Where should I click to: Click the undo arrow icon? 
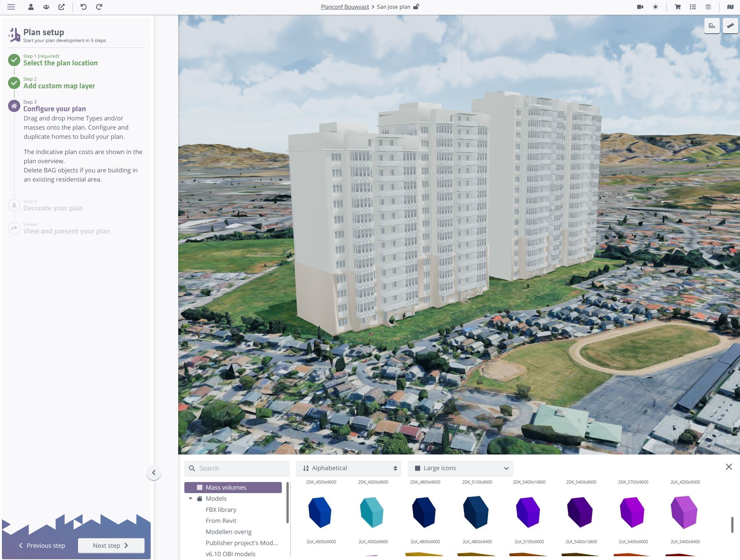point(83,7)
